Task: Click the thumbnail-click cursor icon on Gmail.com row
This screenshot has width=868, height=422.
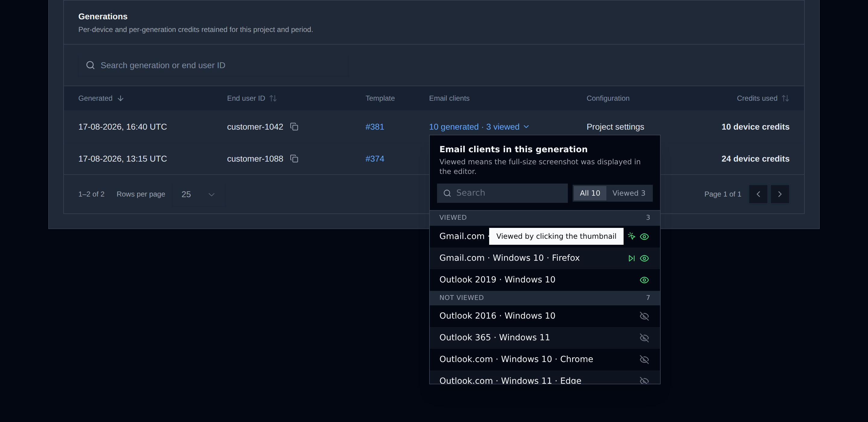Action: tap(631, 236)
